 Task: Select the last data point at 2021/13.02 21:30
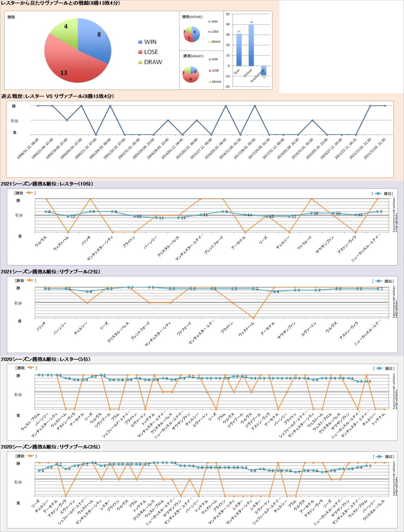click(385, 106)
